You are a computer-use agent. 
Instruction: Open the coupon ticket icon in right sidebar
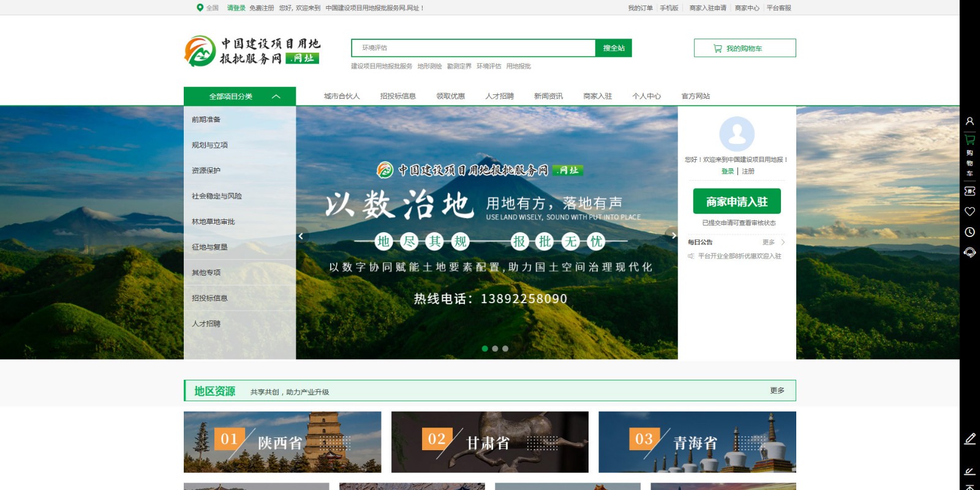coord(970,191)
